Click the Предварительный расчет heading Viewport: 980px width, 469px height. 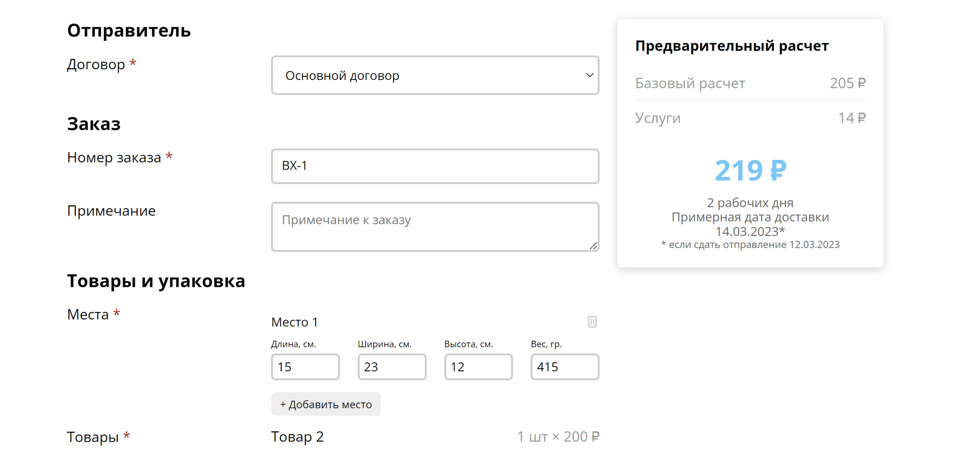732,46
